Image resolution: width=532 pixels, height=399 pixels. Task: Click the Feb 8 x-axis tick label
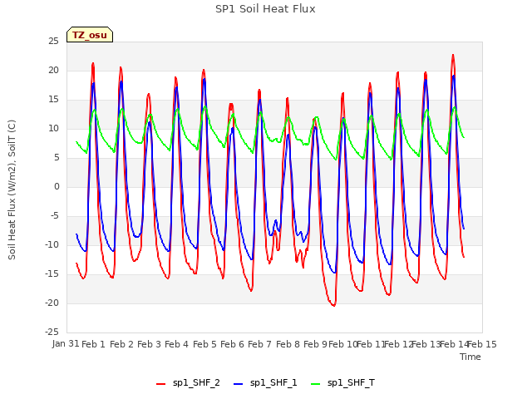click(x=288, y=344)
